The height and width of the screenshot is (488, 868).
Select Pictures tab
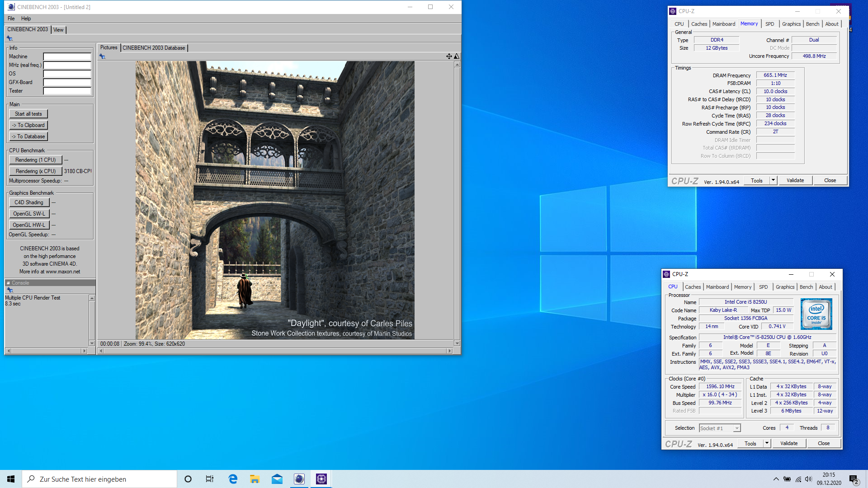108,47
